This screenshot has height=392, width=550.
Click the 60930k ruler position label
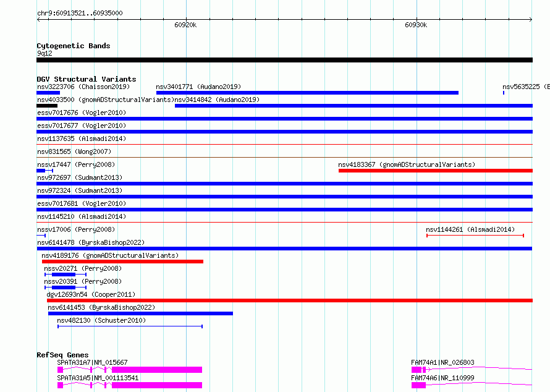(x=416, y=25)
